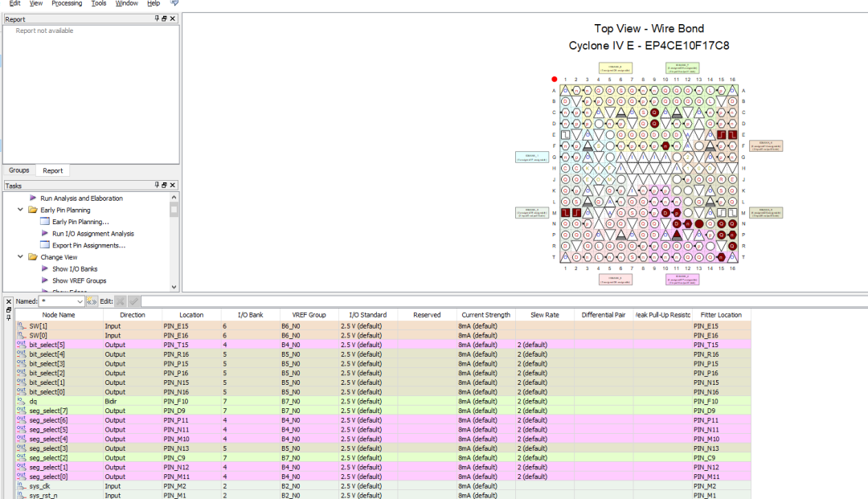Image resolution: width=868 pixels, height=499 pixels.
Task: Show VREF Groups in view
Action: [x=79, y=280]
